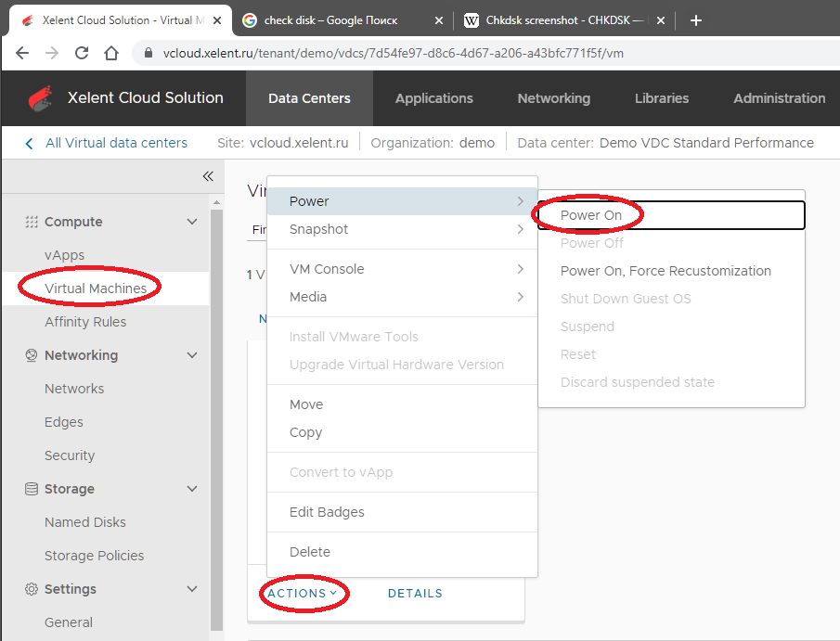Screen dimensions: 840x641
Task: Click the Xelent Cloud Solution title text
Action: click(145, 97)
